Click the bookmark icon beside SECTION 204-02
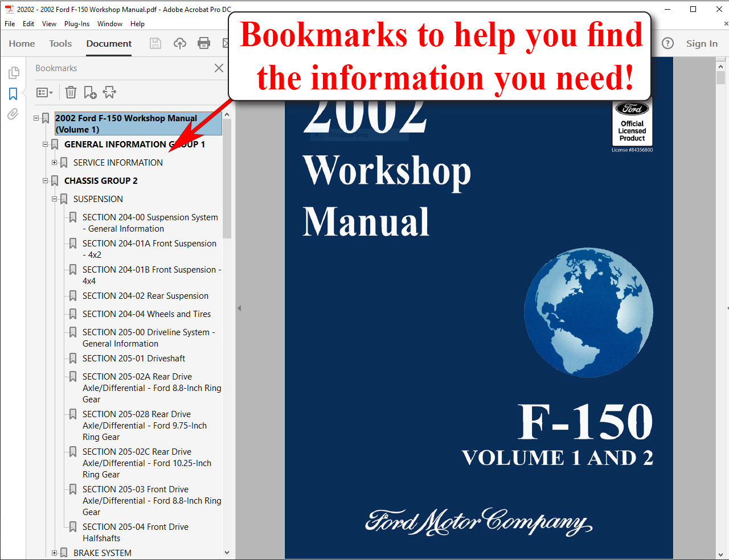Viewport: 729px width, 560px height. (73, 296)
